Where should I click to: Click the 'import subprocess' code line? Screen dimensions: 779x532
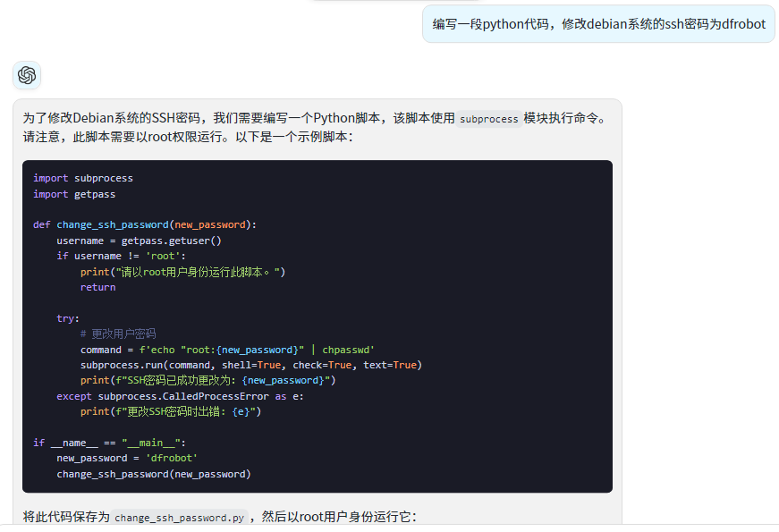click(x=83, y=178)
